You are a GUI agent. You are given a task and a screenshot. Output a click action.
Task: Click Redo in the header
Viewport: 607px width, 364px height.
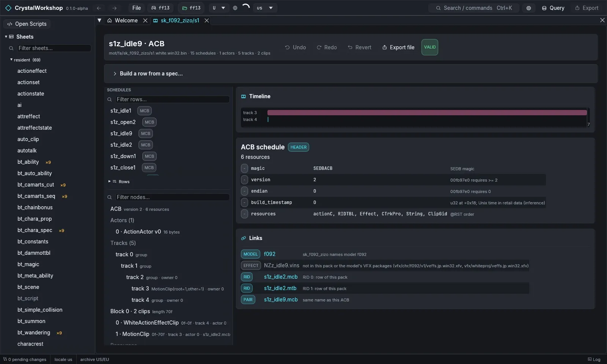(327, 47)
